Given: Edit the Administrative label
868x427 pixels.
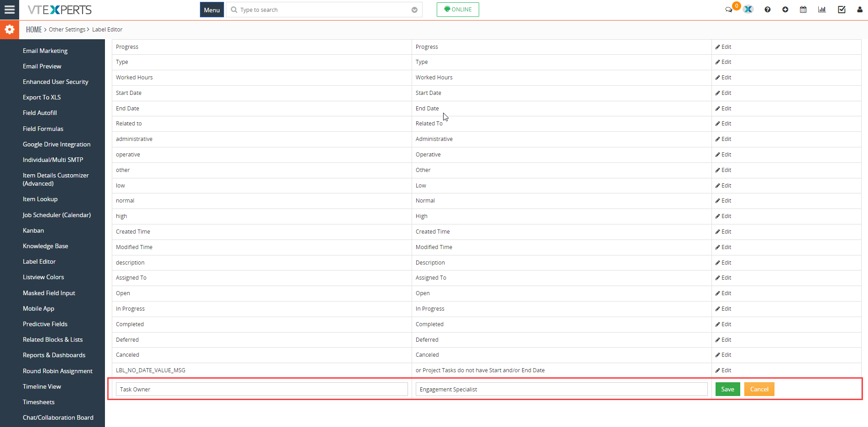Looking at the screenshot, I should [723, 139].
